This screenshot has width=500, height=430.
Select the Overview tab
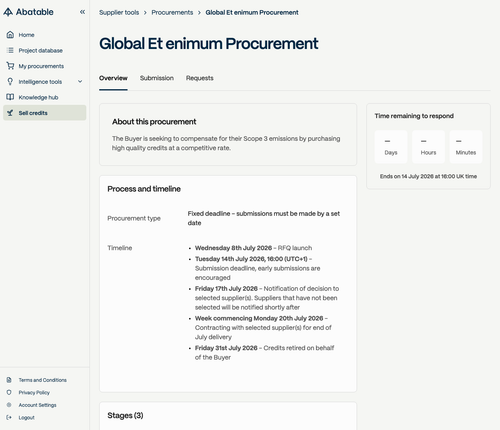click(x=113, y=78)
